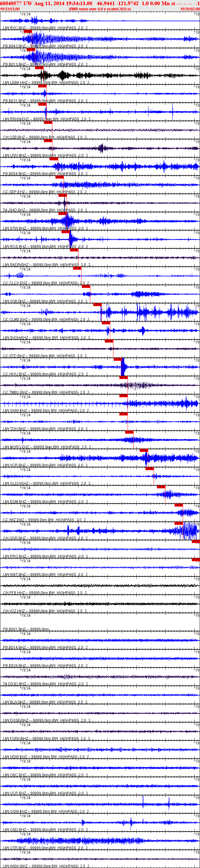
Task: Click the coordinates 46.9441 -121.9742 in header
Action: [118, 3]
